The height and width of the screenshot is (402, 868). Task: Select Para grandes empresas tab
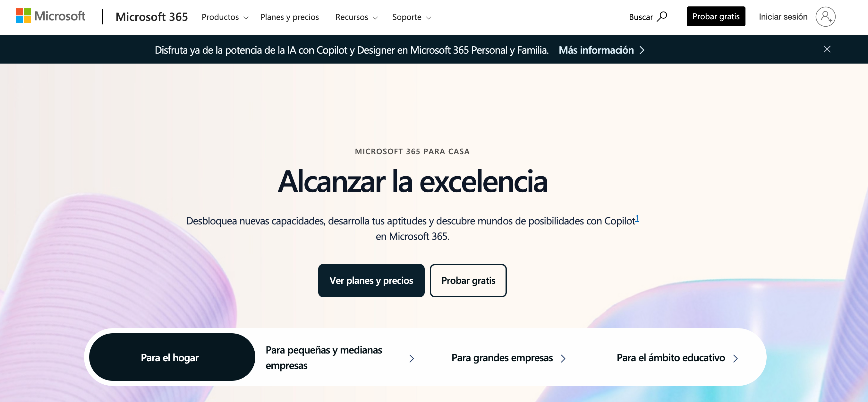(502, 357)
